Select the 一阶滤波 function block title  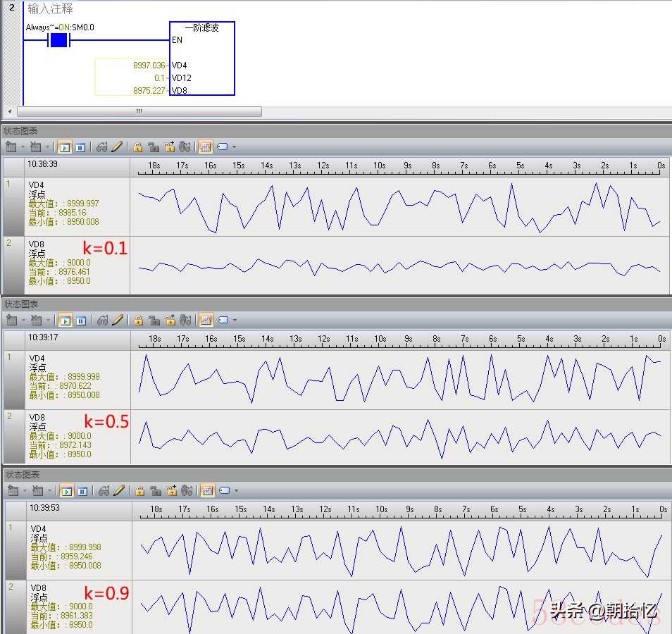(202, 28)
